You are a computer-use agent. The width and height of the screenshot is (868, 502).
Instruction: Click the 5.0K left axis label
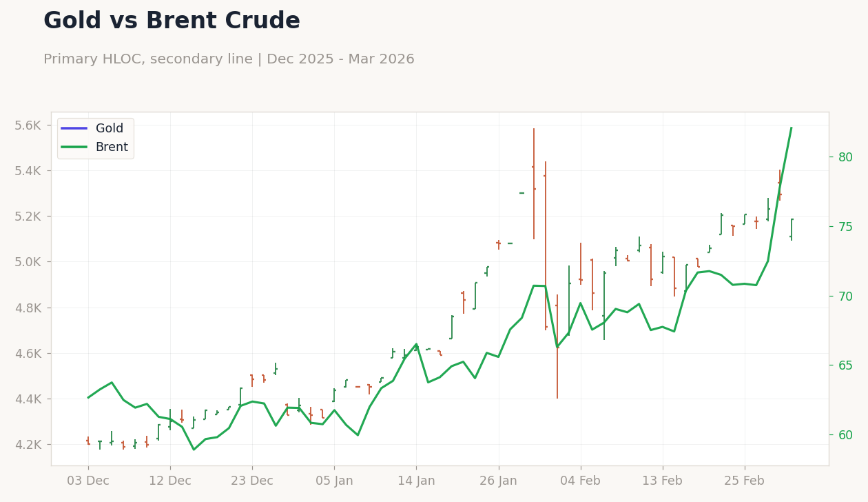coord(28,262)
